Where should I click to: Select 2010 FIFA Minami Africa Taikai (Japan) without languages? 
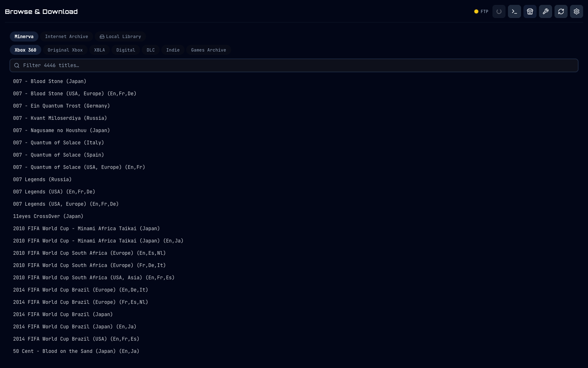pyautogui.click(x=294, y=229)
